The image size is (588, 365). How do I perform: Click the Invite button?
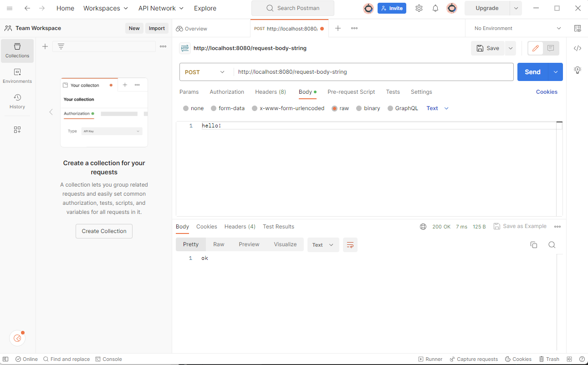[x=392, y=8]
